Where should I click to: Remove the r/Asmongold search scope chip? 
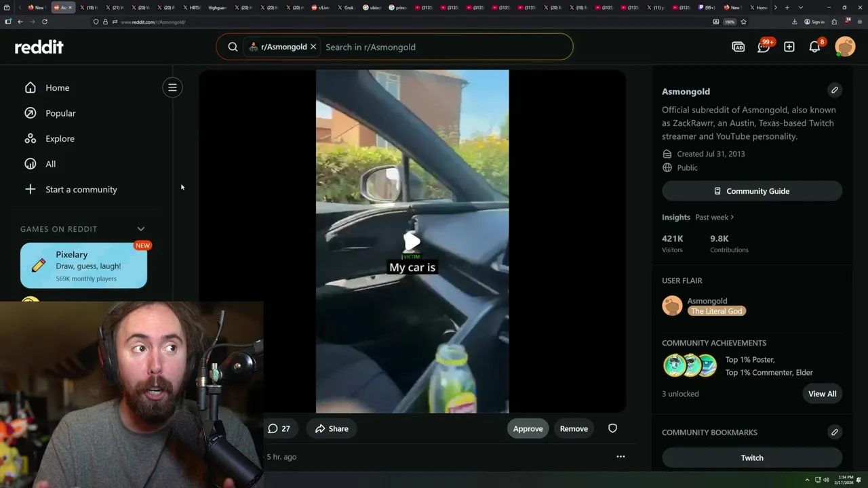point(313,47)
